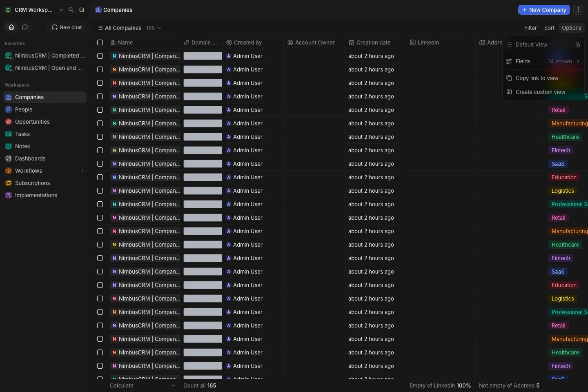Start a New chat
588x392 pixels.
[x=67, y=27]
